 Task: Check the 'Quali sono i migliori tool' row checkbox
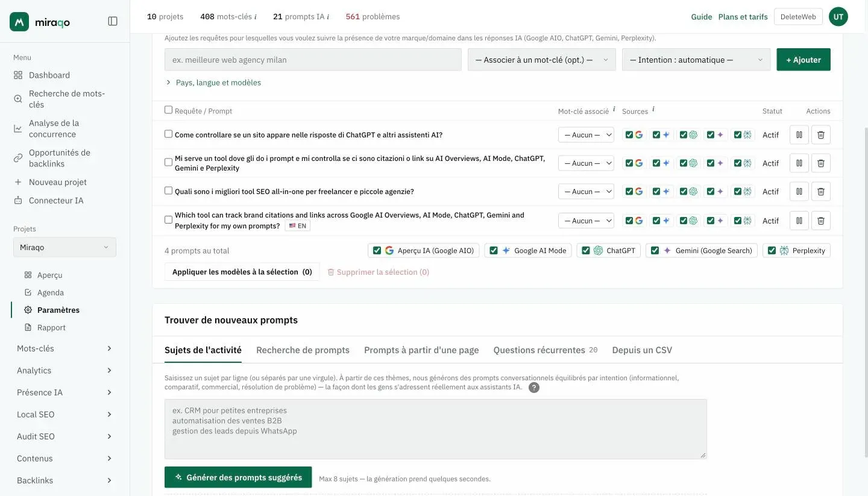169,190
